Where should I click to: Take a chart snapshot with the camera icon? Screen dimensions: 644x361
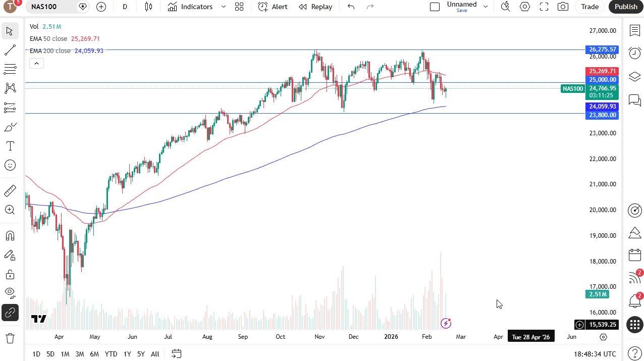pos(563,7)
